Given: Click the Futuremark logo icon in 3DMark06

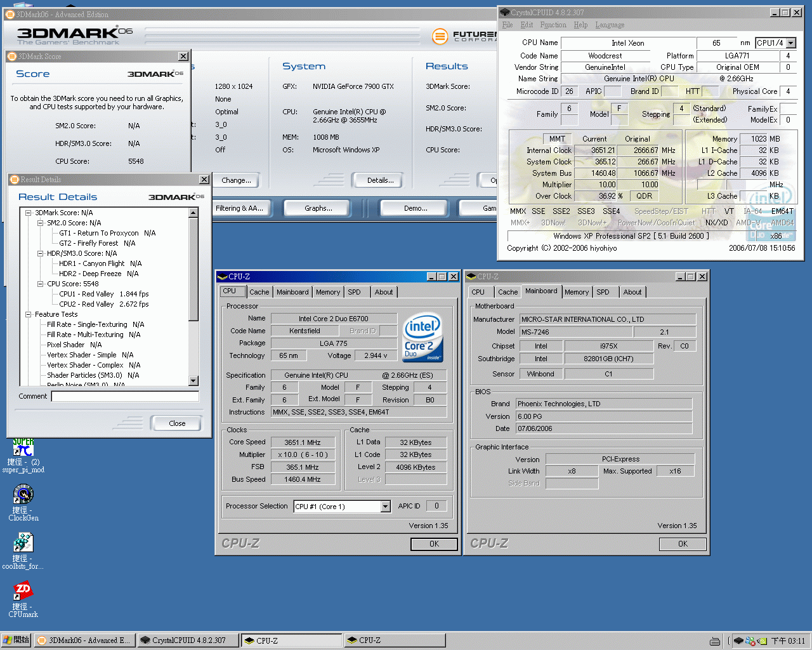Looking at the screenshot, I should click(x=440, y=36).
